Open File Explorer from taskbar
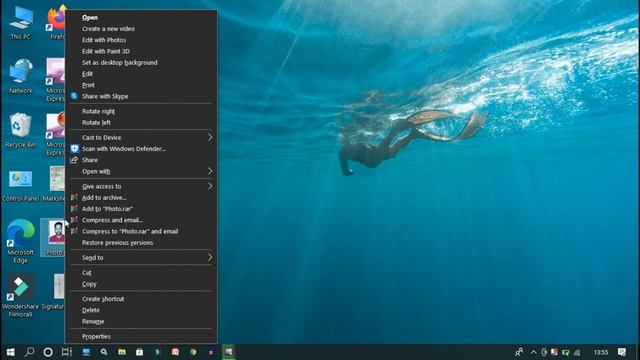This screenshot has width=640, height=360. [122, 352]
